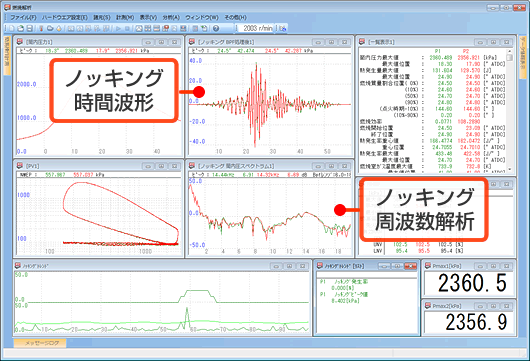The height and width of the screenshot is (361, 530).
Task: Click the thermometer toolbar icon
Action: pyautogui.click(x=41, y=28)
